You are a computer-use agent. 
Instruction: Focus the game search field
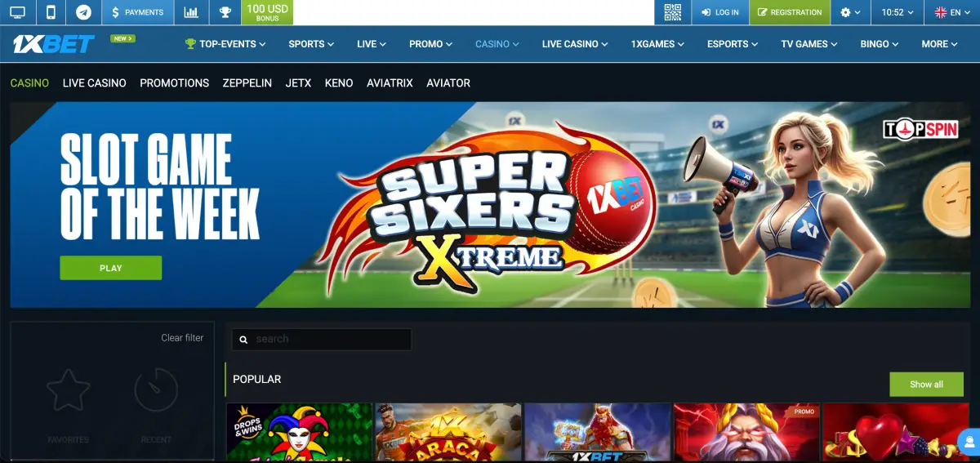322,339
